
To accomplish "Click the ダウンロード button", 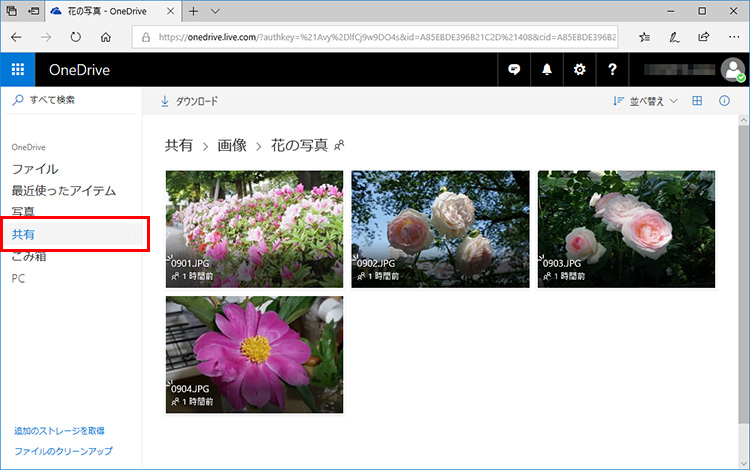I will 189,101.
